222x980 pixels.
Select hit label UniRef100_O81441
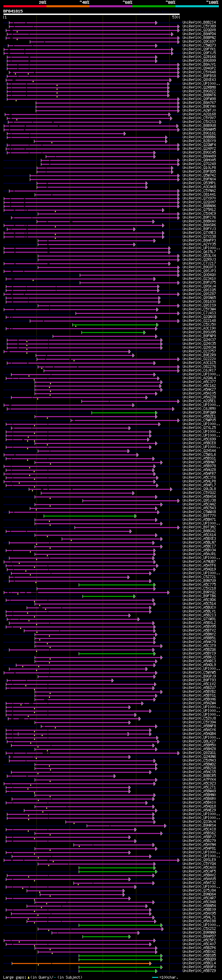199,194
